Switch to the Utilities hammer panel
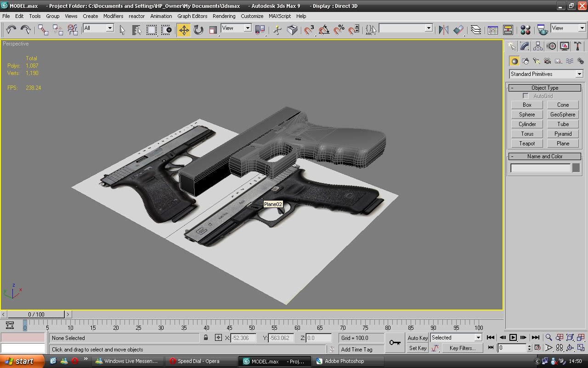 click(578, 46)
